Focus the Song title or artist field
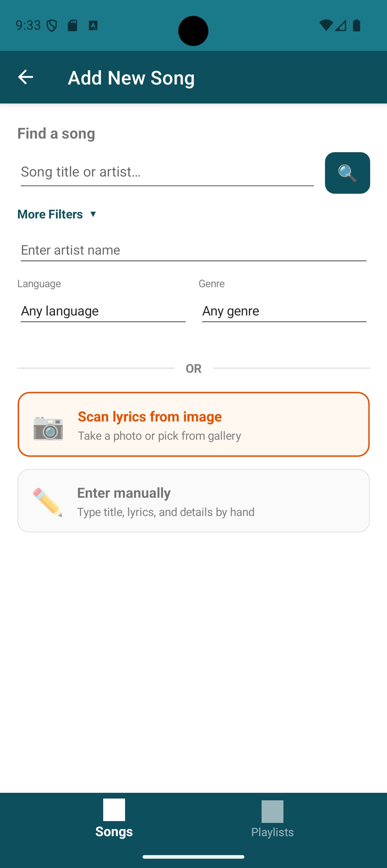The image size is (387, 868). pos(167,172)
